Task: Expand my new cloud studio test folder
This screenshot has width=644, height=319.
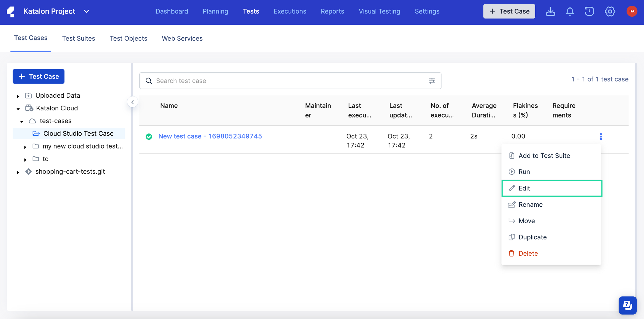Action: click(x=25, y=147)
